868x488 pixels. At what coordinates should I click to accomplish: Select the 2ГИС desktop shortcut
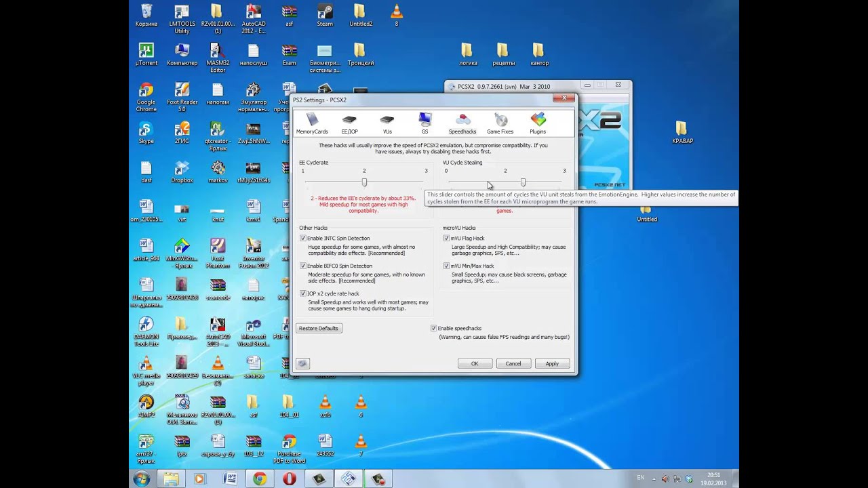pos(182,133)
